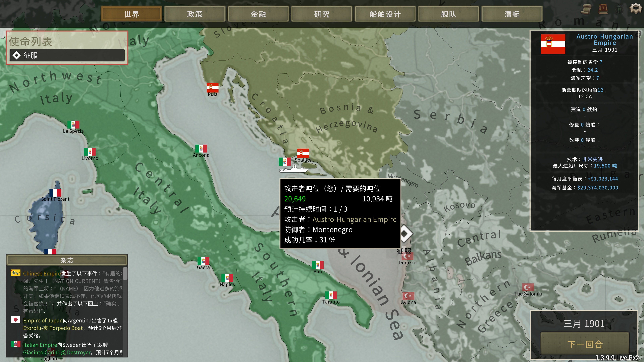The height and width of the screenshot is (362, 644).
Task: Click 被控制的省份 7 text
Action: point(585,62)
